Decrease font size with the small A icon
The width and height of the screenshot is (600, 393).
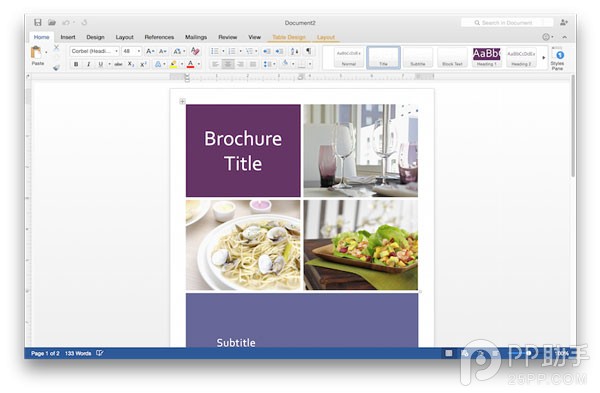(162, 51)
